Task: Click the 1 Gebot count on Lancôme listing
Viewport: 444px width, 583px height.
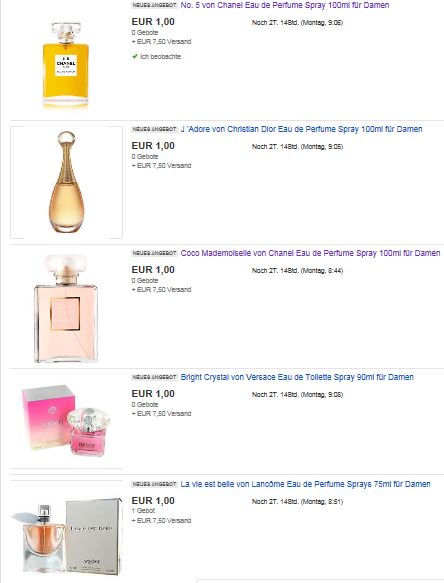Action: [x=143, y=510]
